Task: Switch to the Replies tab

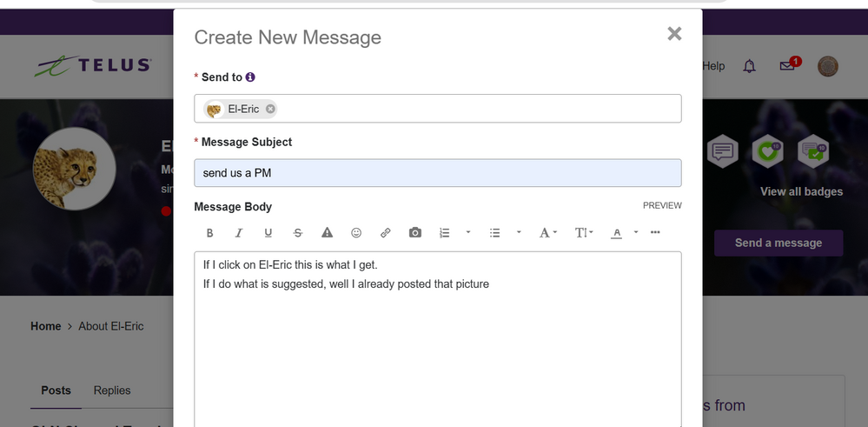Action: [112, 390]
